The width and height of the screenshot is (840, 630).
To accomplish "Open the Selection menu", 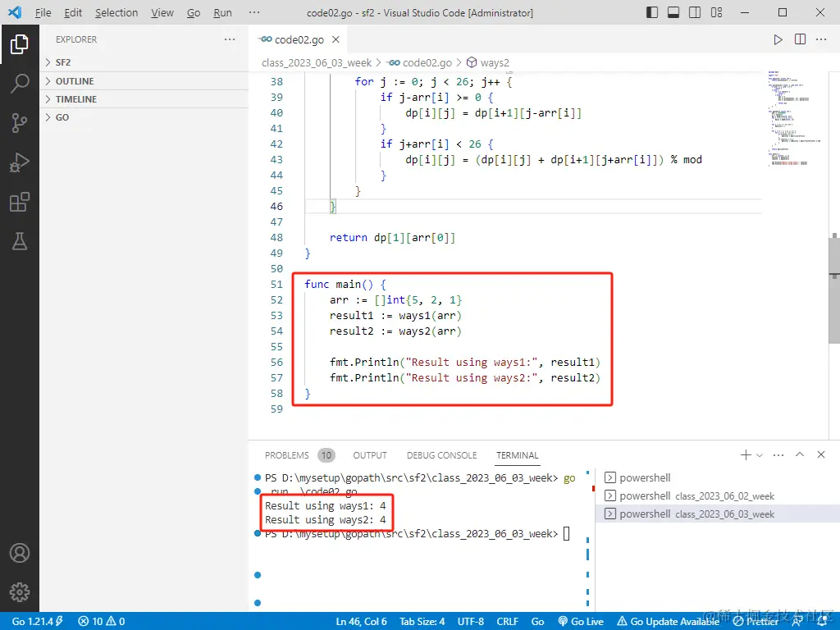I will pyautogui.click(x=116, y=12).
